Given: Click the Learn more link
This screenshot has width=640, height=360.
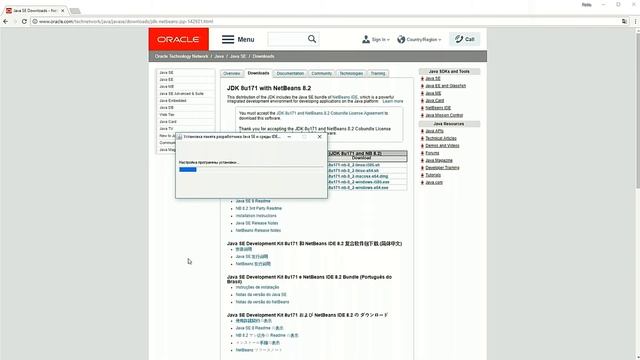Looking at the screenshot, I should coord(393,101).
